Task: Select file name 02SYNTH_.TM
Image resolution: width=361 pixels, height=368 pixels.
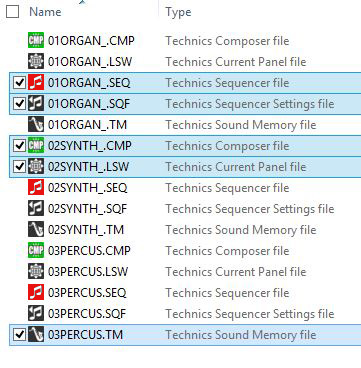Action: pyautogui.click(x=86, y=230)
